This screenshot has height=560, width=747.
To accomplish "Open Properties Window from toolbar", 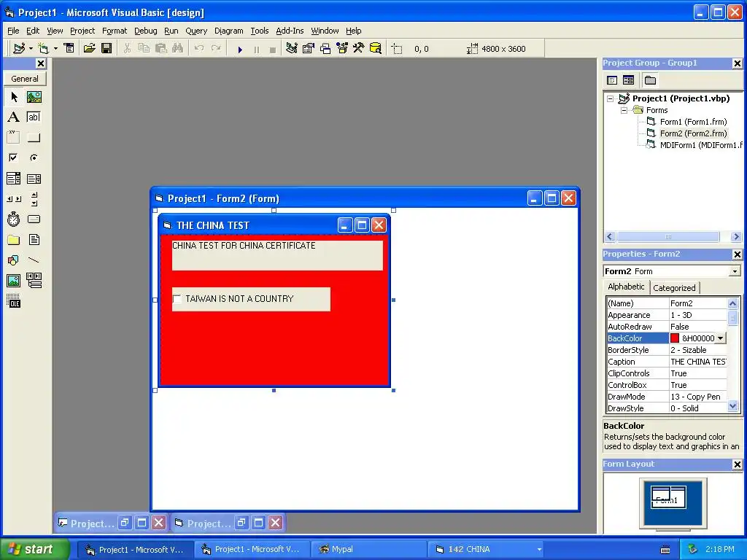I will pos(309,49).
